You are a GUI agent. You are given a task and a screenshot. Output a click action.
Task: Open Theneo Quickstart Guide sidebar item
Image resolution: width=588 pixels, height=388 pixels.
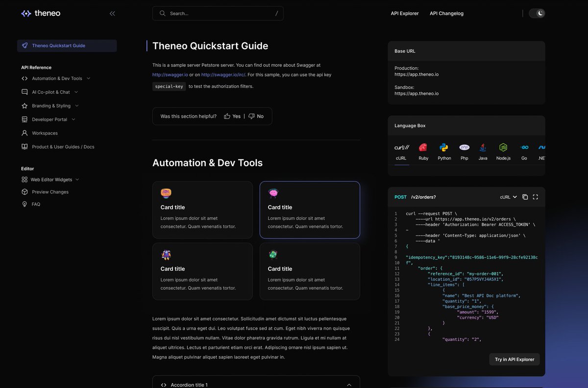click(x=67, y=46)
